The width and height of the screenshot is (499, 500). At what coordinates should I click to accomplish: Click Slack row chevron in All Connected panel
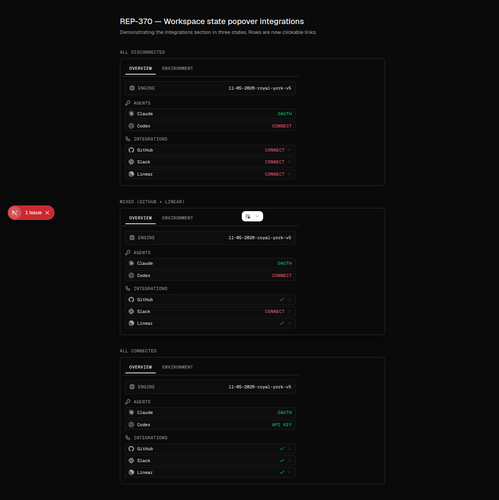tap(289, 461)
